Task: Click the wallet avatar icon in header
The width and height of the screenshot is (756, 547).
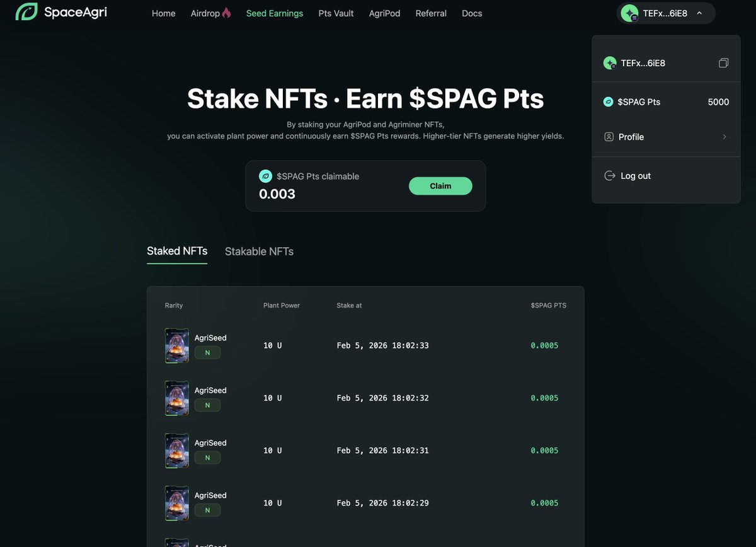Action: (x=629, y=13)
